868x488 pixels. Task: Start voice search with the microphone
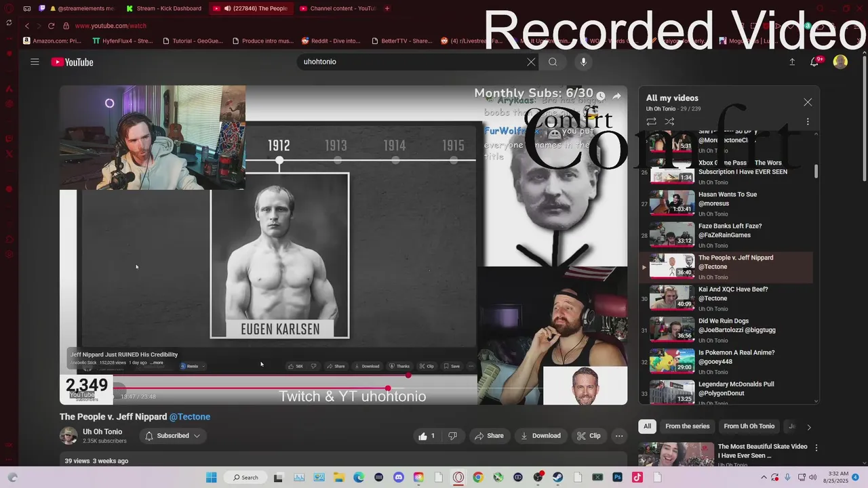coord(583,62)
